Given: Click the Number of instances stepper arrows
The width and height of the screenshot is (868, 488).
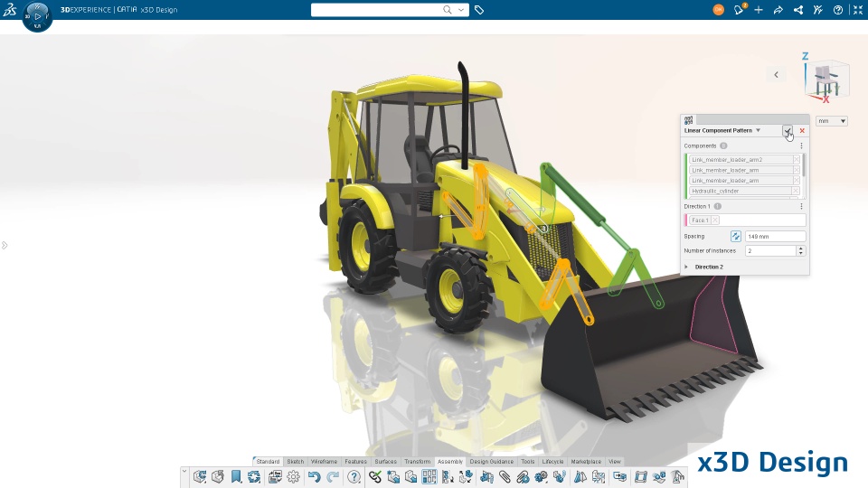Looking at the screenshot, I should click(x=800, y=250).
